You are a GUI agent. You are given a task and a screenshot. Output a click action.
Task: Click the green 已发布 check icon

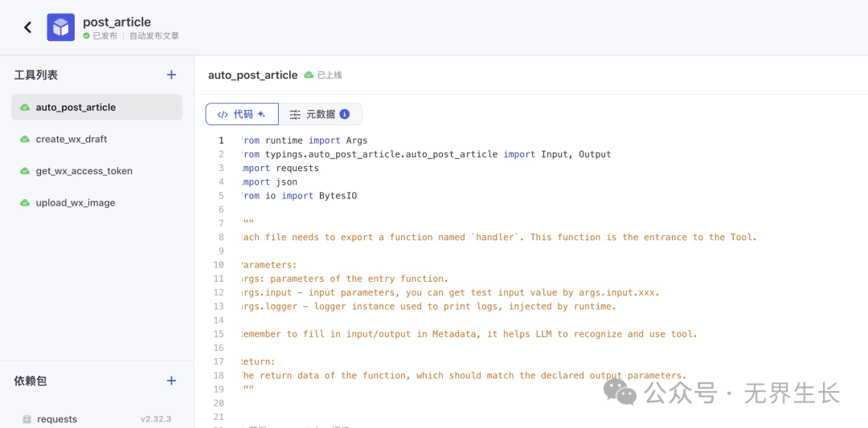[87, 36]
